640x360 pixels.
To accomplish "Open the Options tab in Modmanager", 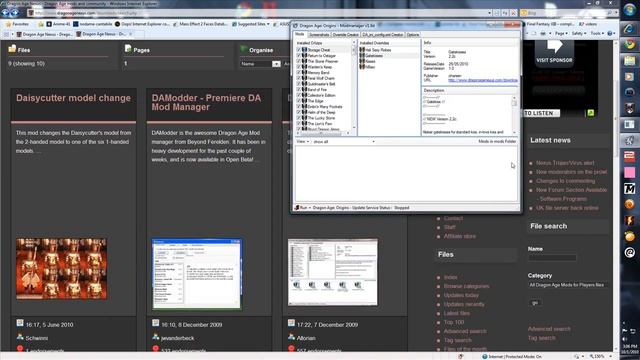I will pyautogui.click(x=413, y=35).
